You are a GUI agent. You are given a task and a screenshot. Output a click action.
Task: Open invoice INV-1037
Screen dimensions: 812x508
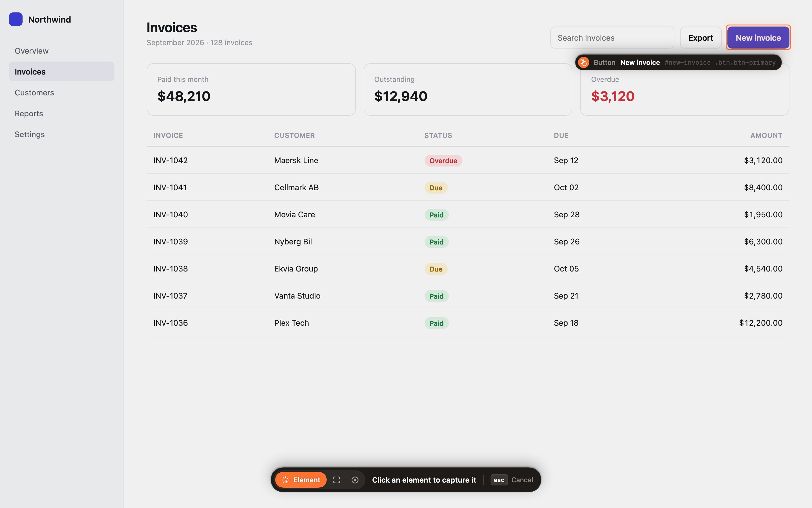pyautogui.click(x=170, y=296)
